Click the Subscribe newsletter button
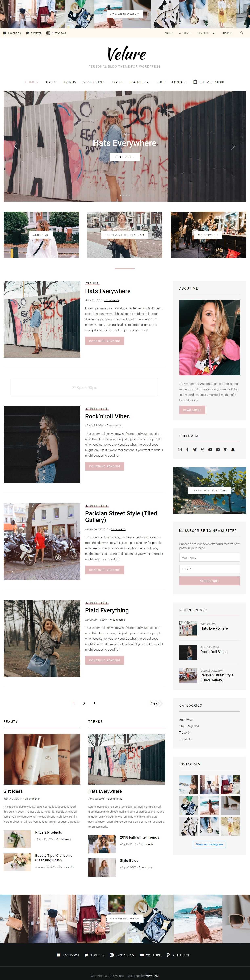The width and height of the screenshot is (250, 980). click(209, 581)
